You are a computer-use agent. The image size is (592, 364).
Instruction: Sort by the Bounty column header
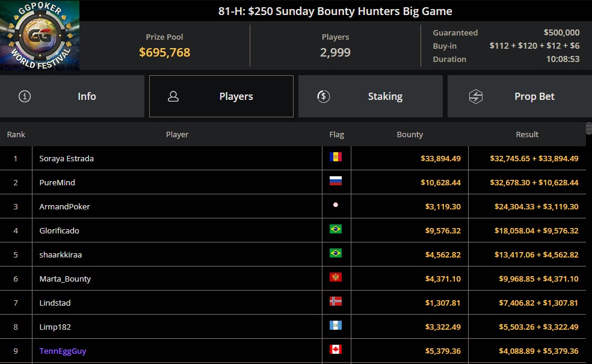click(x=410, y=134)
